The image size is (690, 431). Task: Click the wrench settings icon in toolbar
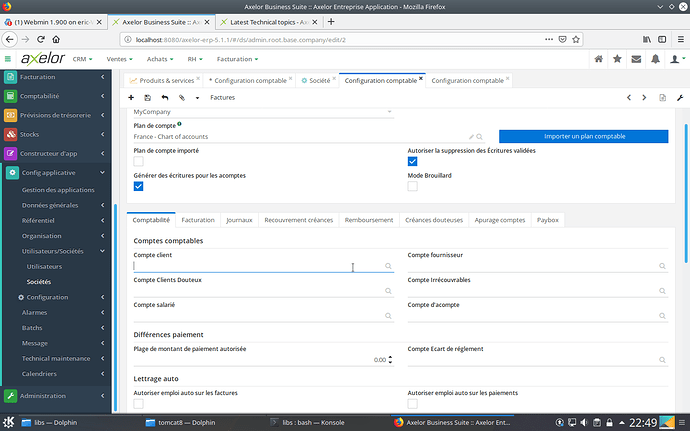click(680, 98)
